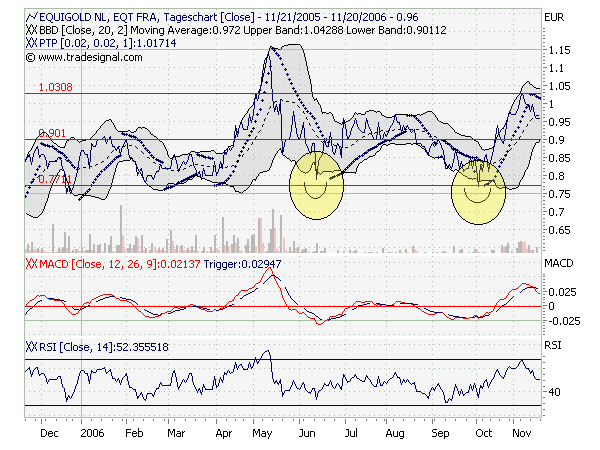Viewport: 600px width, 450px height.
Task: Jump to the 2006 date axis label
Action: coord(92,435)
